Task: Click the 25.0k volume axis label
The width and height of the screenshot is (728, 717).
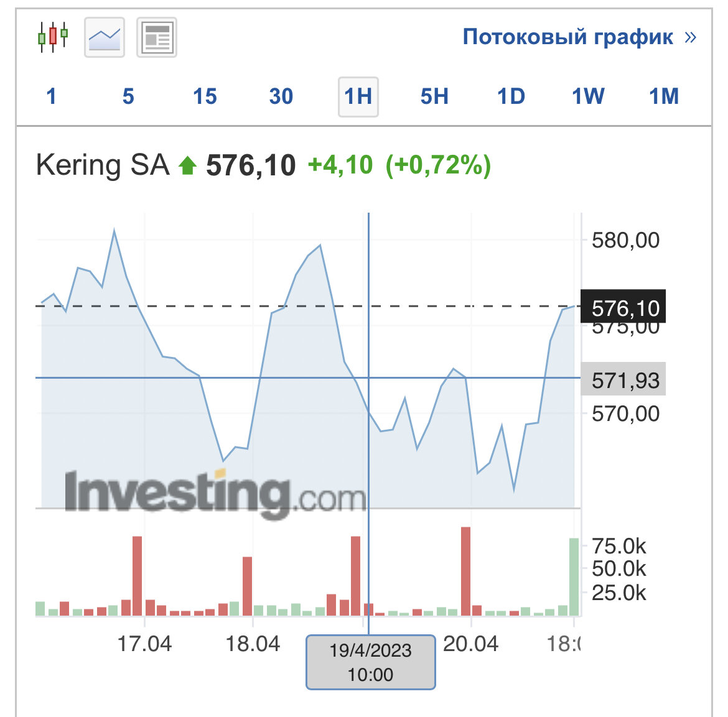Action: [x=619, y=593]
